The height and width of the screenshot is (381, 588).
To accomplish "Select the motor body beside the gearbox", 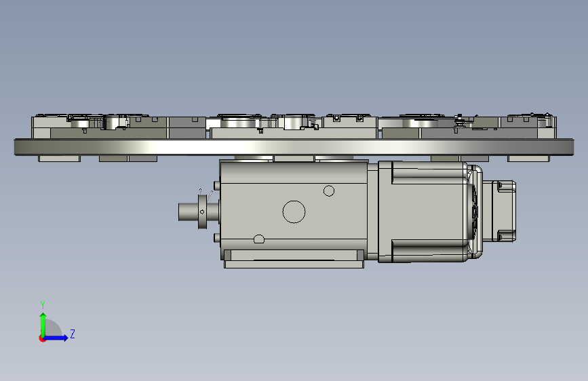I will pyautogui.click(x=423, y=211).
